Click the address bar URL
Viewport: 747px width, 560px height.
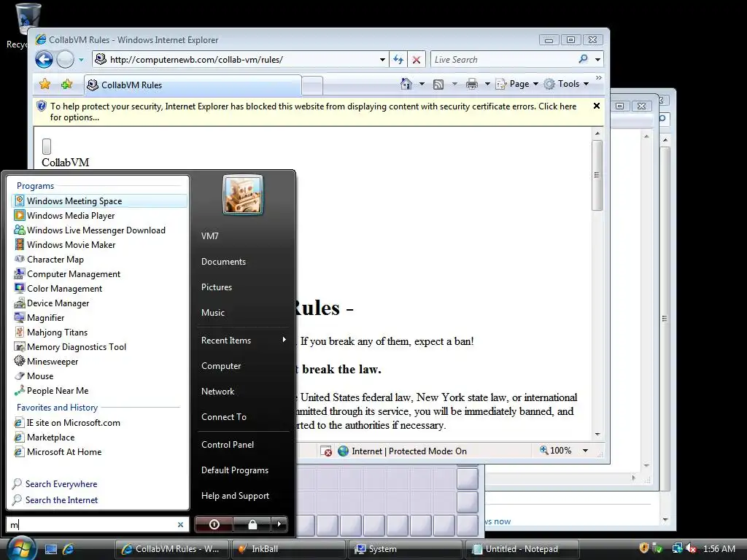point(196,60)
